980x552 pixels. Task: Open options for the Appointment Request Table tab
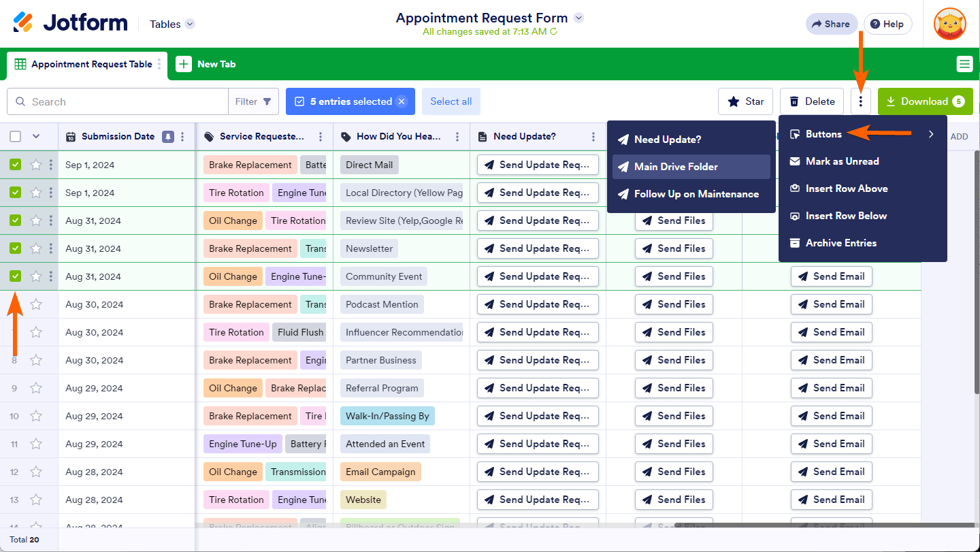click(159, 64)
